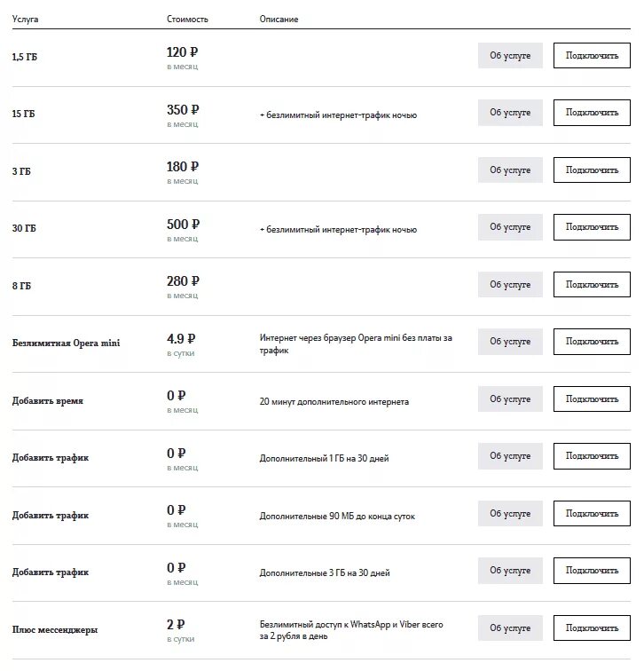Connect the 15 ГБ plan for 350 ₽
644x671 pixels.
(x=592, y=113)
